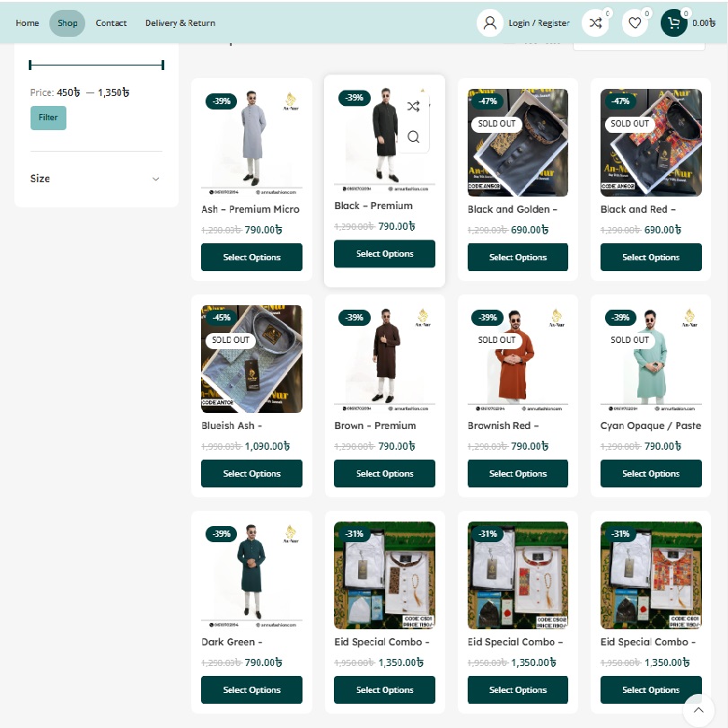Click the user account avatar icon

click(490, 23)
